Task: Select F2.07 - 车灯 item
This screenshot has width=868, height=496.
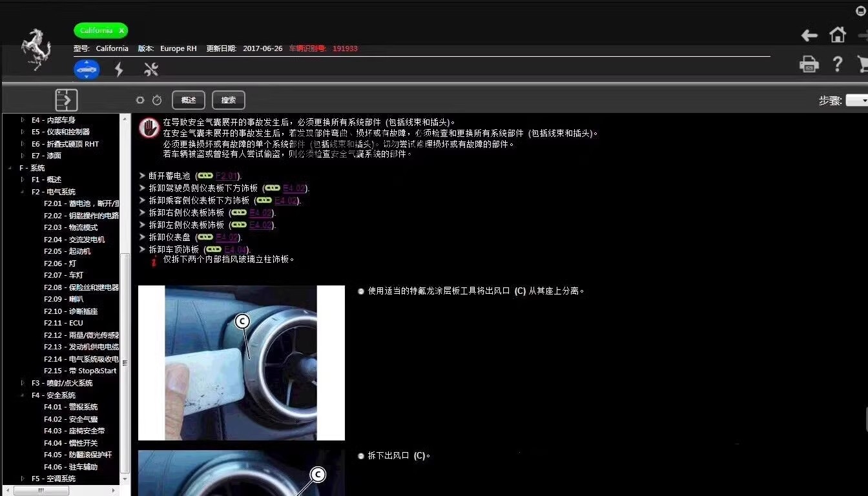Action: tap(63, 275)
